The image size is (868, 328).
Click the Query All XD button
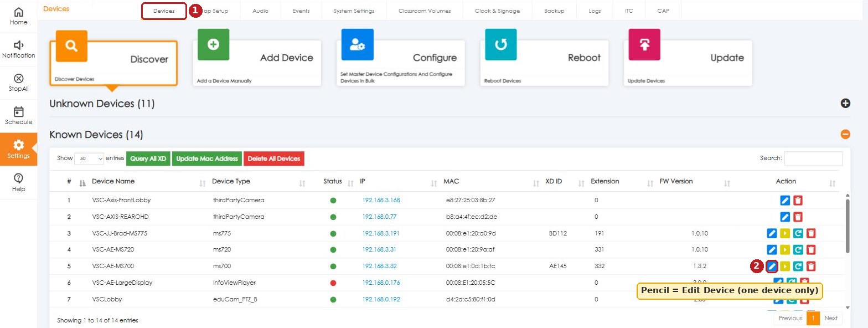click(x=148, y=158)
